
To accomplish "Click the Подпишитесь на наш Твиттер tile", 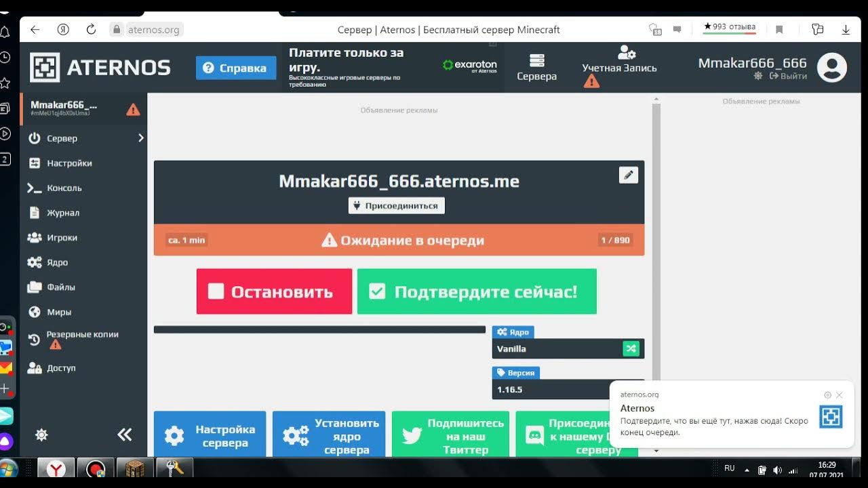I will pos(450,434).
